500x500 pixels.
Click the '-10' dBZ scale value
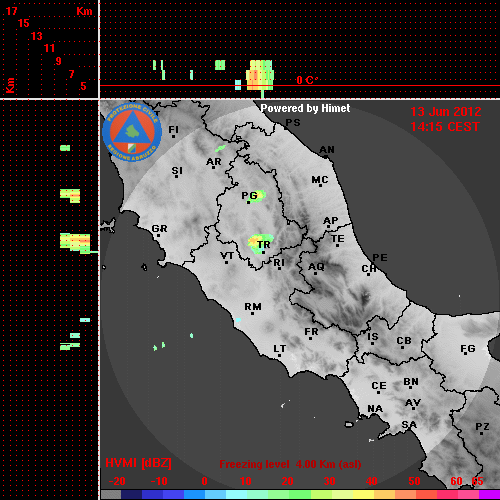click(159, 481)
